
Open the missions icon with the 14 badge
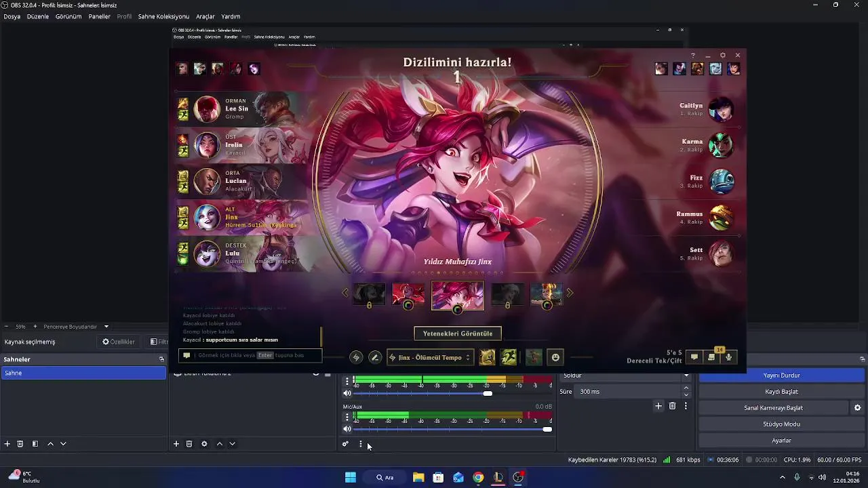(x=711, y=357)
